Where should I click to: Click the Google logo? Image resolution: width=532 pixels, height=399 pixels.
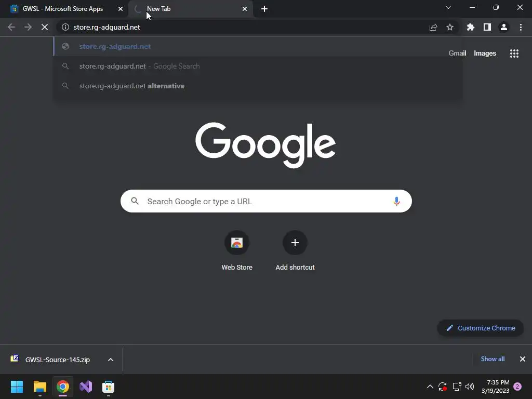[x=265, y=145]
